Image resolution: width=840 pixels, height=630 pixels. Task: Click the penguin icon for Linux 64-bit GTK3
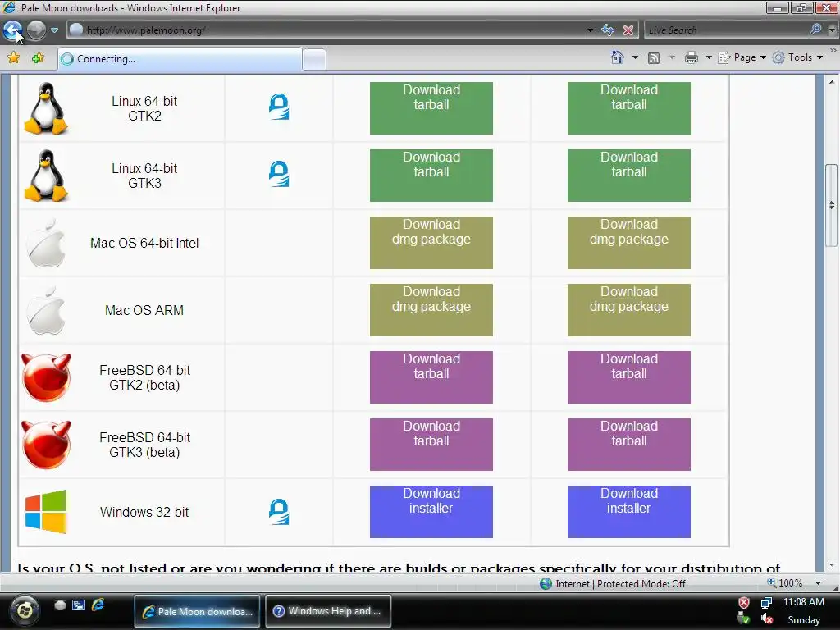pyautogui.click(x=46, y=176)
